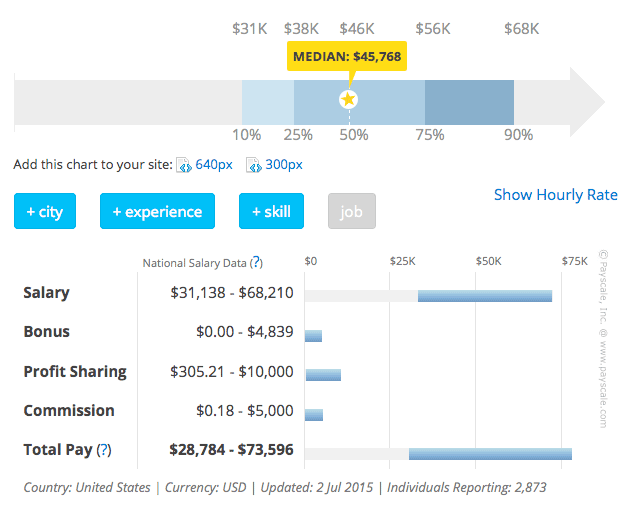632x522 pixels.
Task: Select profit sharing value $305.21 - $10,000
Action: pos(232,372)
